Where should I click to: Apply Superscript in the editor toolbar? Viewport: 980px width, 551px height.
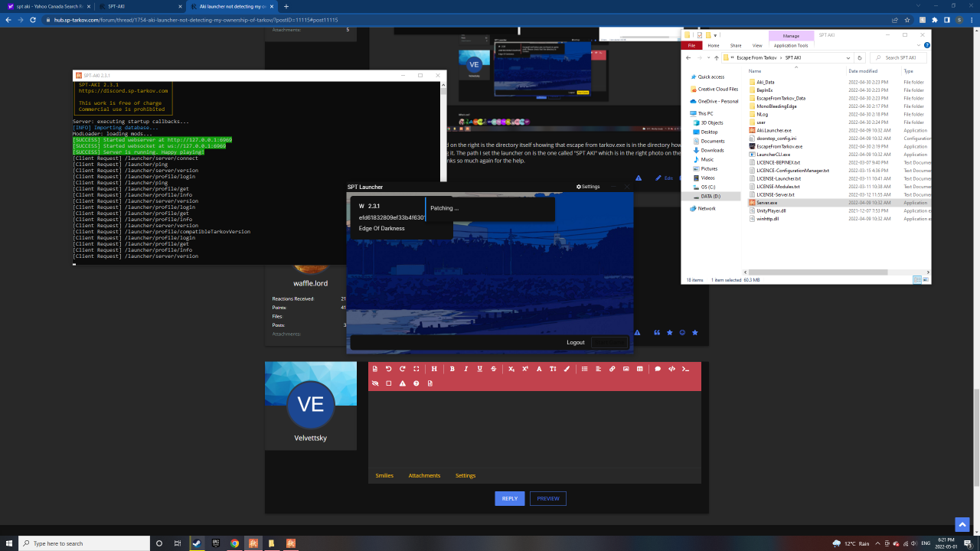pyautogui.click(x=525, y=369)
